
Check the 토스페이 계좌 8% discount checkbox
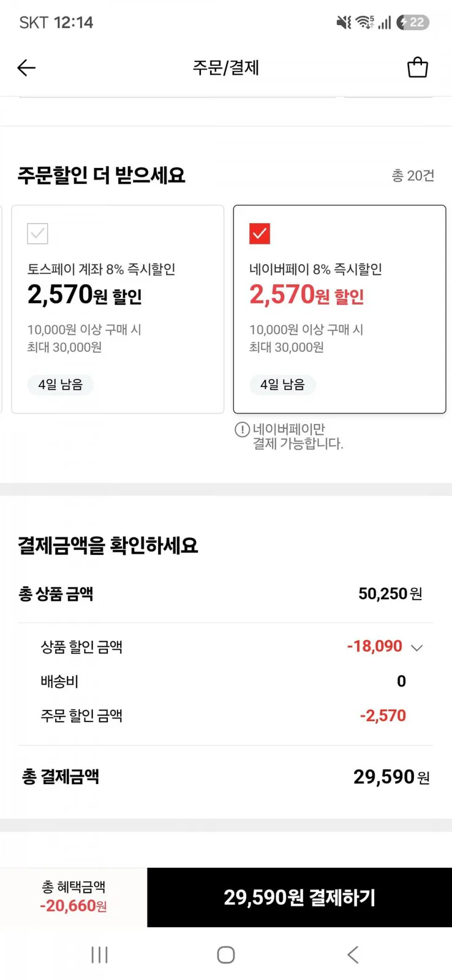(x=37, y=233)
